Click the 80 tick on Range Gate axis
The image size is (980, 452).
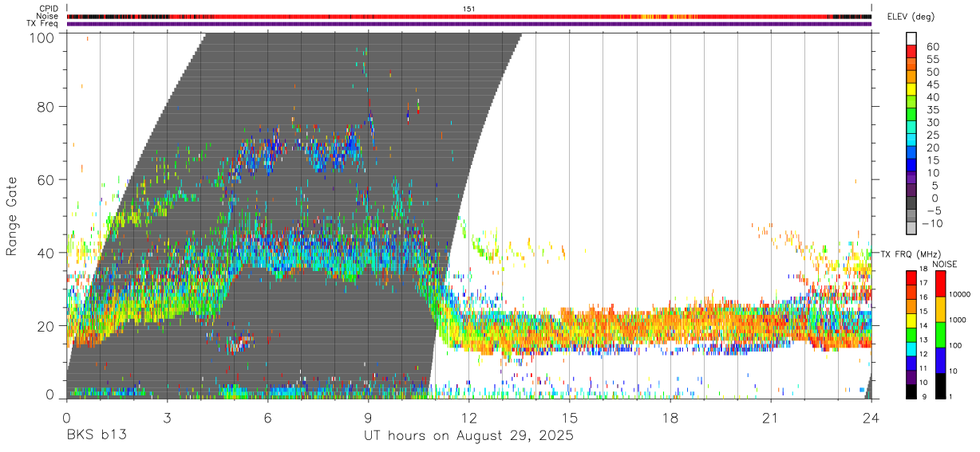pos(45,107)
